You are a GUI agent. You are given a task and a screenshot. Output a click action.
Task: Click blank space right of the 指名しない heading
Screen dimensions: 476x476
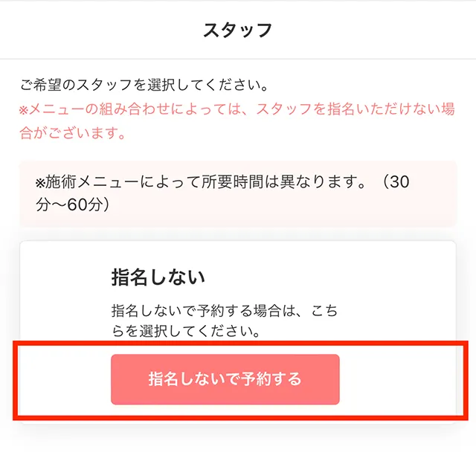pos(335,277)
